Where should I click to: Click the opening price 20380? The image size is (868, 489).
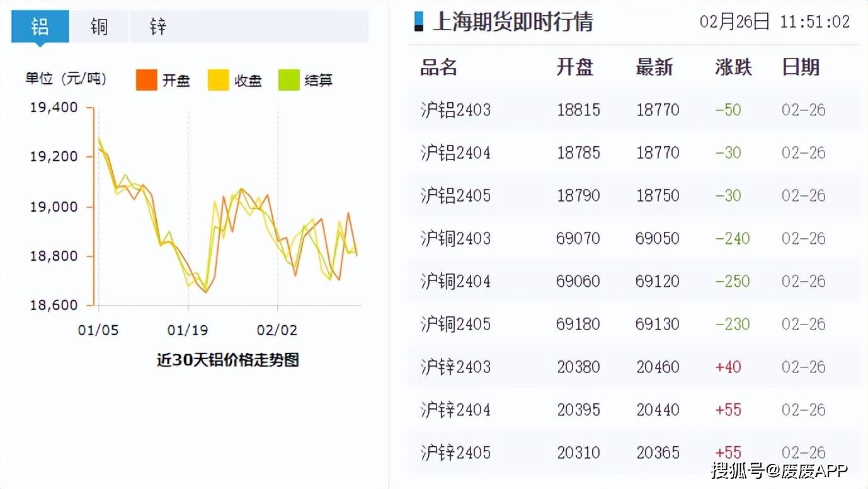click(x=578, y=367)
